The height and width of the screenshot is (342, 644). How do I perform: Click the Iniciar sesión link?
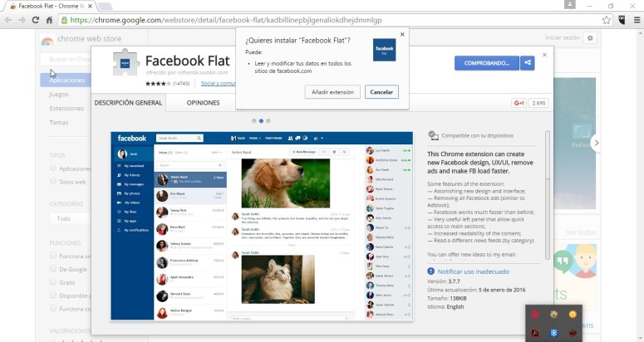(x=563, y=37)
